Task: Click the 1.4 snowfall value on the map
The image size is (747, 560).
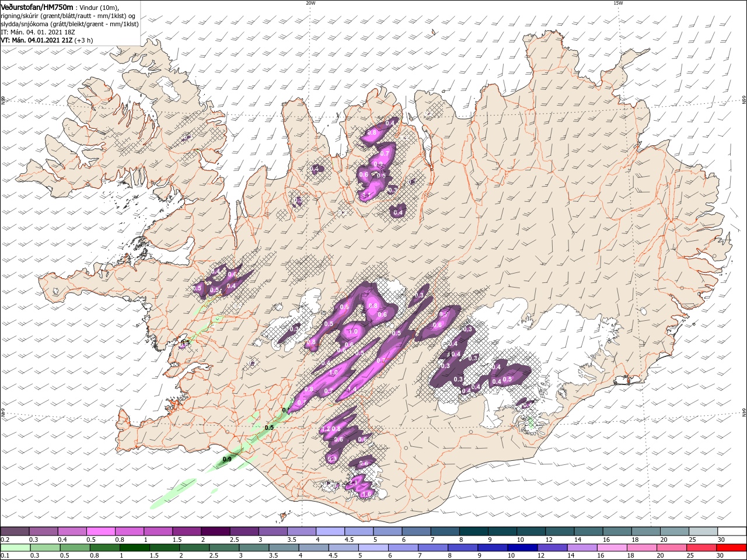Action: [352, 390]
